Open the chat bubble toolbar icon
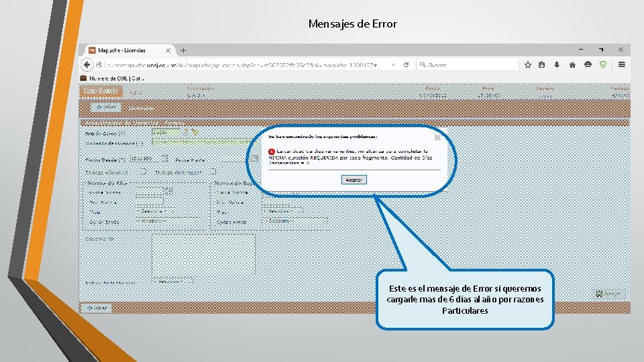Viewport: 644px width, 362px height. [x=588, y=65]
